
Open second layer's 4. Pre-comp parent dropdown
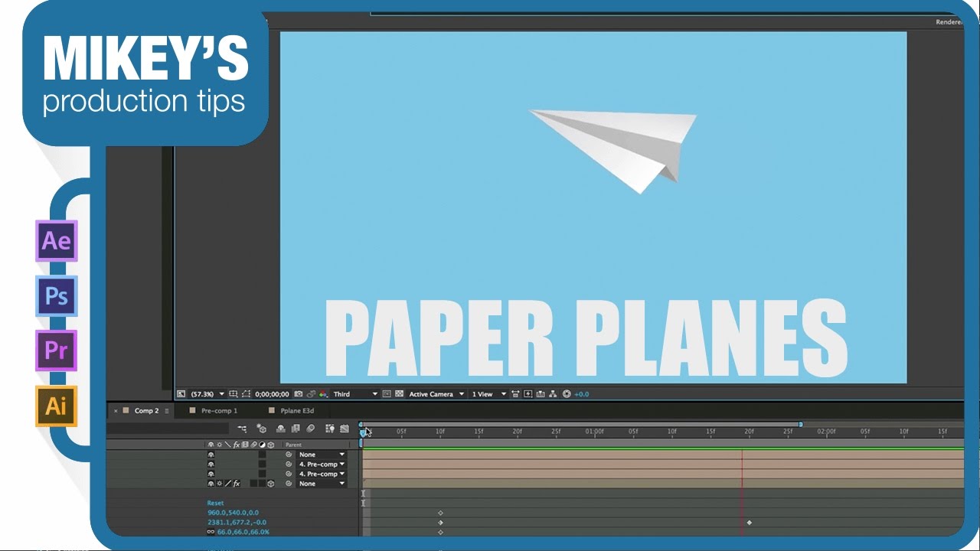322,465
